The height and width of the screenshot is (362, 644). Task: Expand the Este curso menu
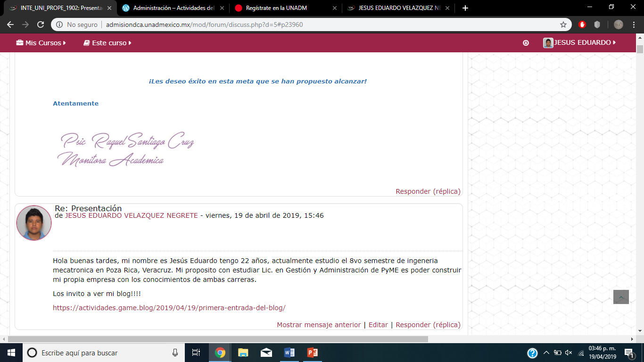107,43
